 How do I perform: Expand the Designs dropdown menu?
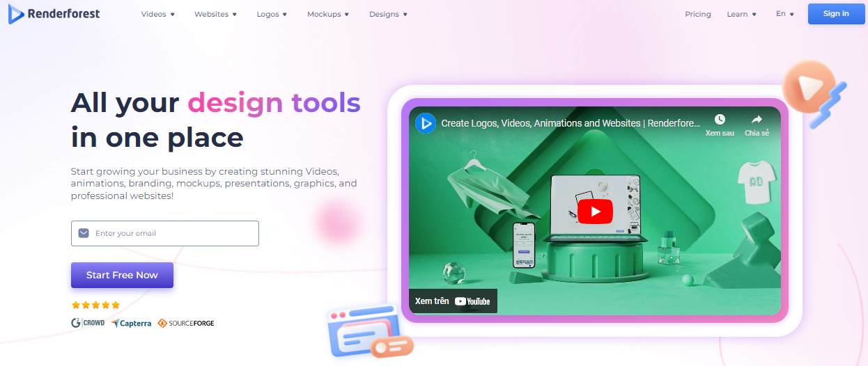point(389,14)
